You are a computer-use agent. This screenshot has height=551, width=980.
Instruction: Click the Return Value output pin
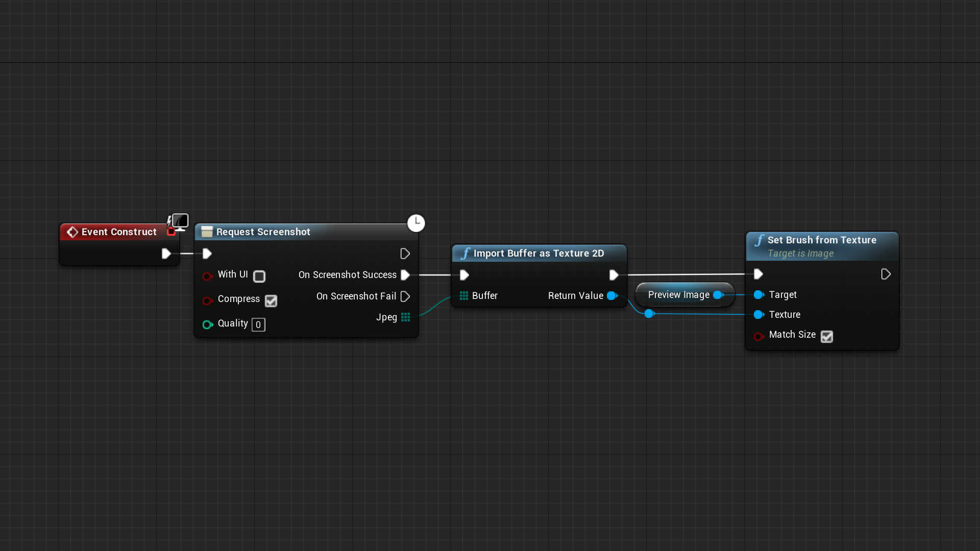[x=612, y=296]
